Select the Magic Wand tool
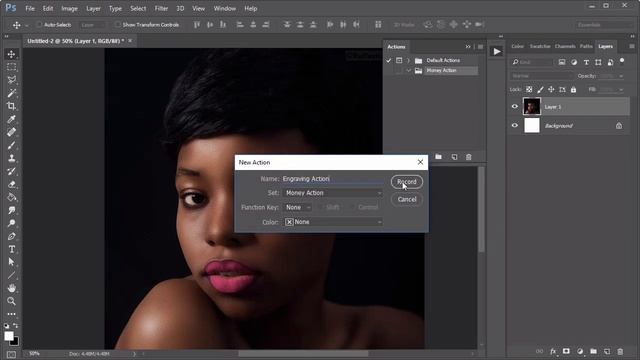 point(11,93)
